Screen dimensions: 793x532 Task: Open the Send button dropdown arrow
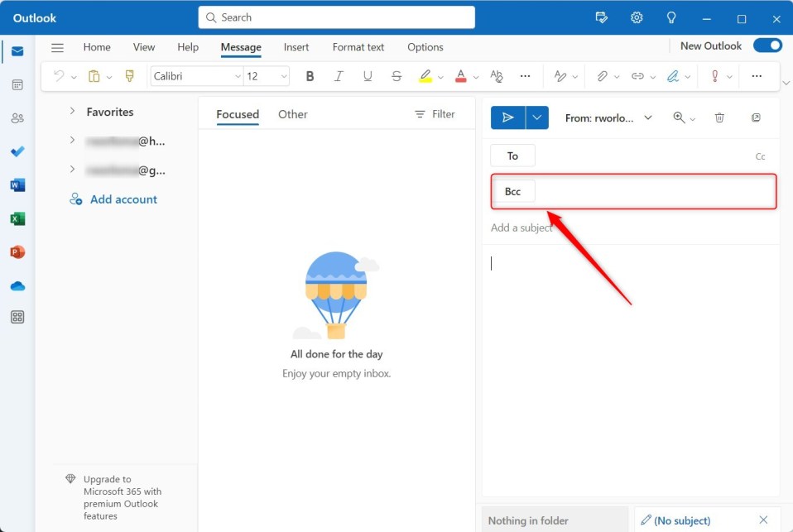click(536, 117)
